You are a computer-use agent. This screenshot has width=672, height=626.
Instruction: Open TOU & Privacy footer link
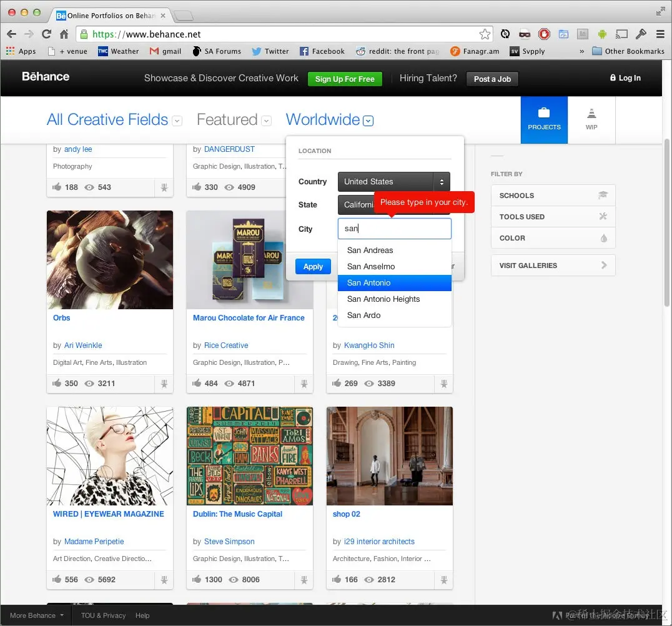tap(103, 615)
